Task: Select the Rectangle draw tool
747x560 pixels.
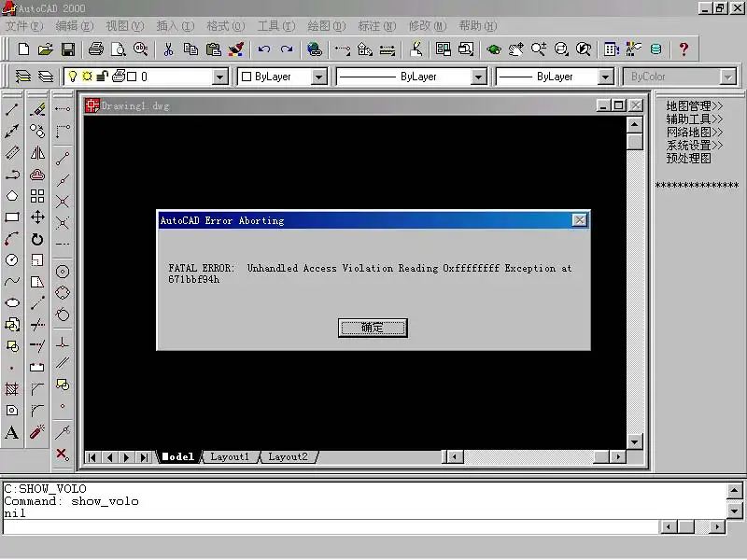Action: 12,217
